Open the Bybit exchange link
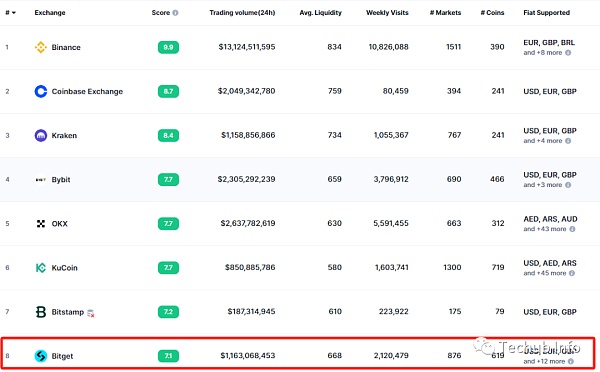The width and height of the screenshot is (600, 372). (x=61, y=179)
